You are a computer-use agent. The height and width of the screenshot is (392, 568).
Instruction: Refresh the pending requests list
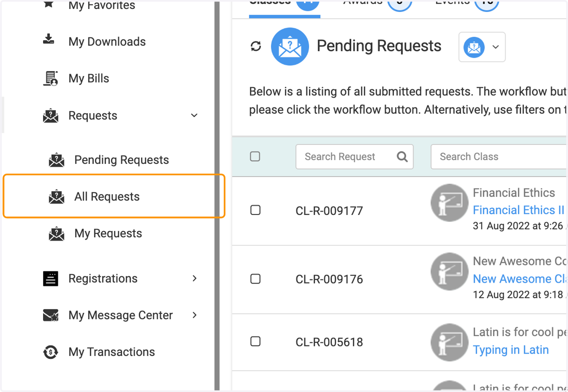pos(256,46)
